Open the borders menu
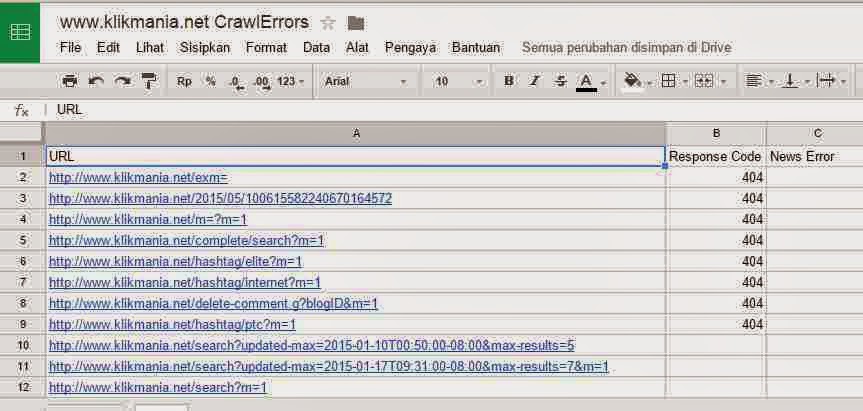Image resolution: width=863 pixels, height=411 pixels. tap(674, 81)
